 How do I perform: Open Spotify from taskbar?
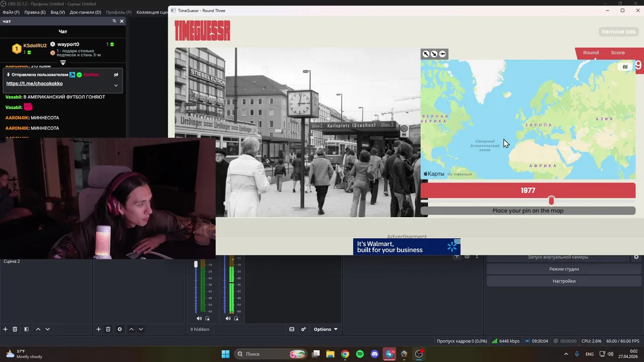360,354
